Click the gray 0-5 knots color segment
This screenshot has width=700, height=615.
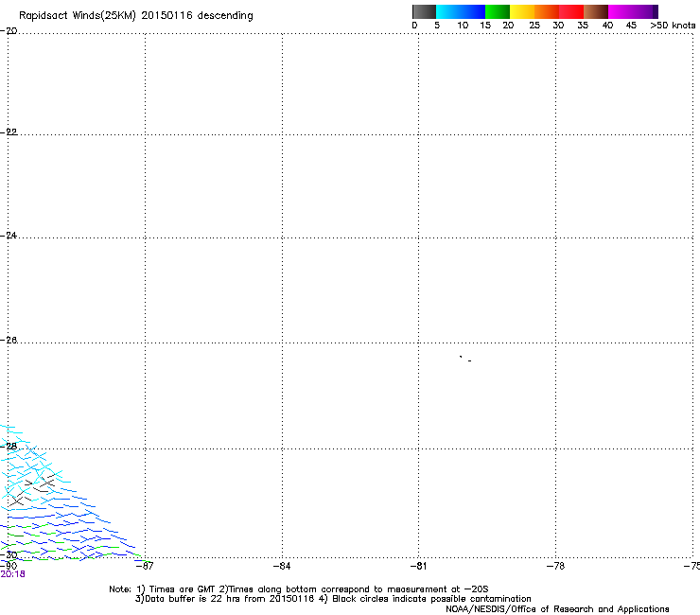coord(424,11)
